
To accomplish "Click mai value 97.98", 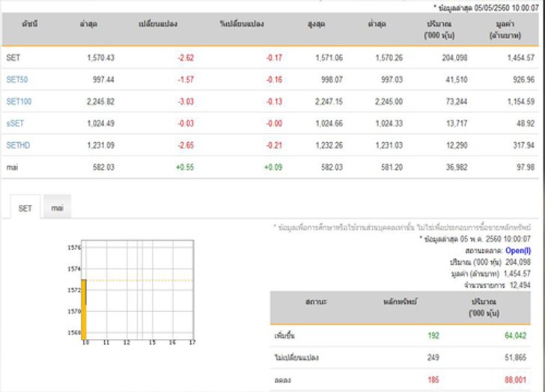I will click(526, 167).
